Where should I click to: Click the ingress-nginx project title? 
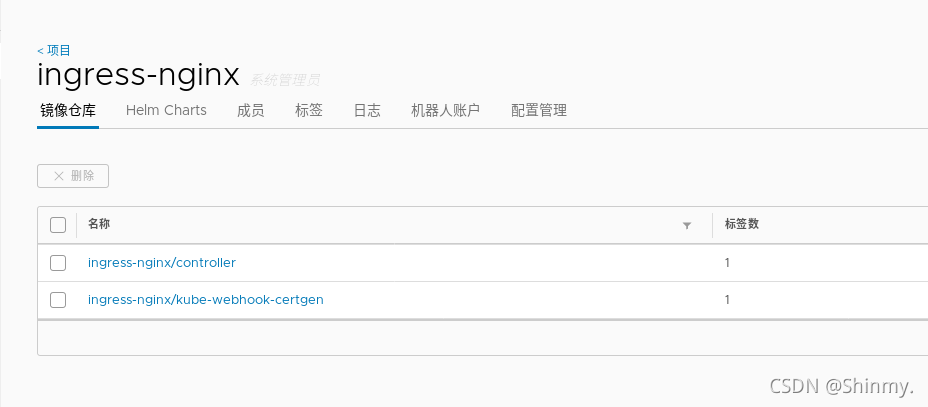point(138,76)
